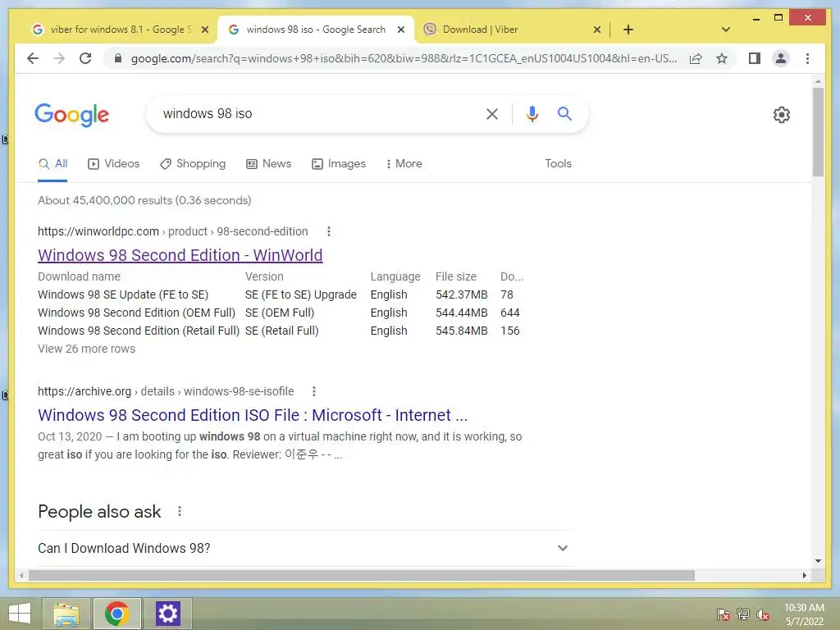Click the archive.org result URL

point(166,391)
